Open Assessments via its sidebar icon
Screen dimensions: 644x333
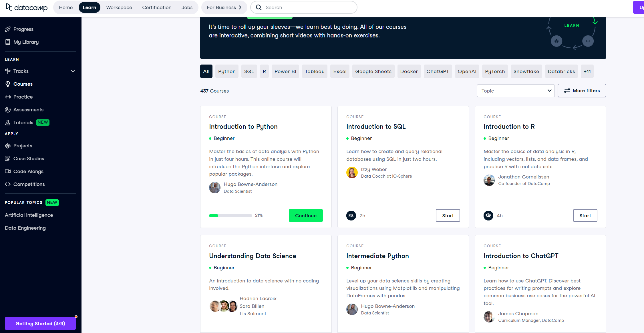tap(8, 110)
